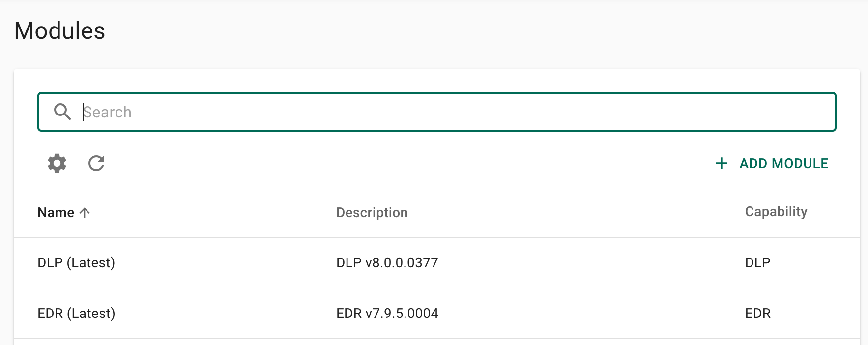
Task: Click the DLP capability cell
Action: 757,263
